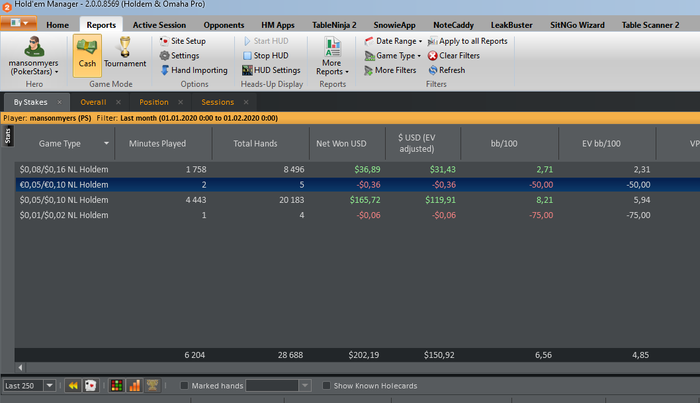700x403 pixels.
Task: Click the rewind double-arrow icon
Action: pos(73,386)
